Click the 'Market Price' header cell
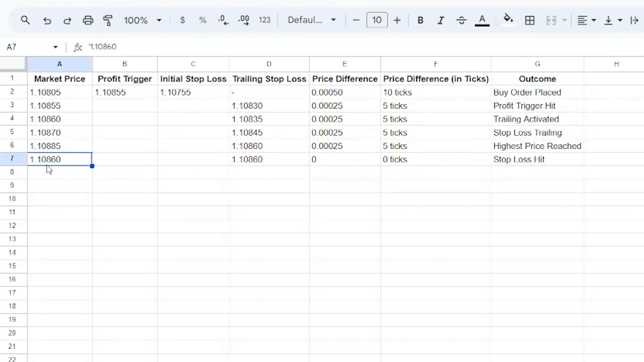 [60, 79]
